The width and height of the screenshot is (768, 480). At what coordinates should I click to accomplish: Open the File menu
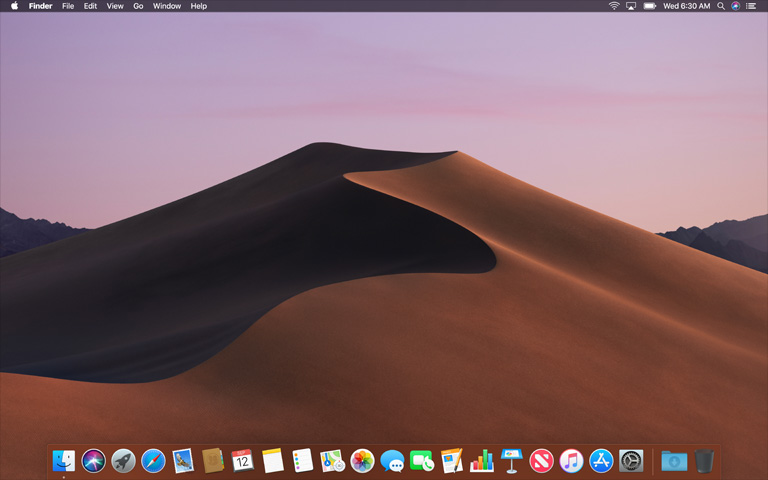click(x=68, y=6)
